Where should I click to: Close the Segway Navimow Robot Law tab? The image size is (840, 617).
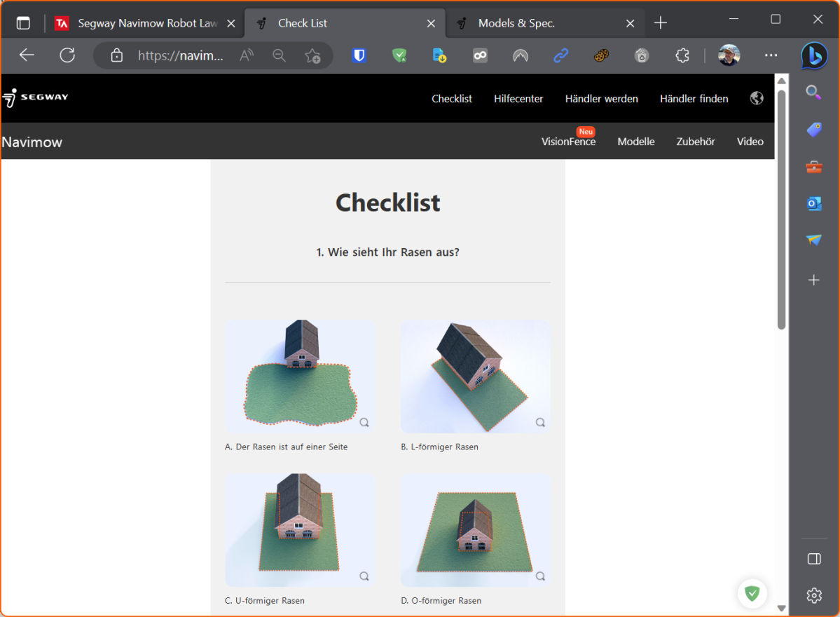click(231, 23)
